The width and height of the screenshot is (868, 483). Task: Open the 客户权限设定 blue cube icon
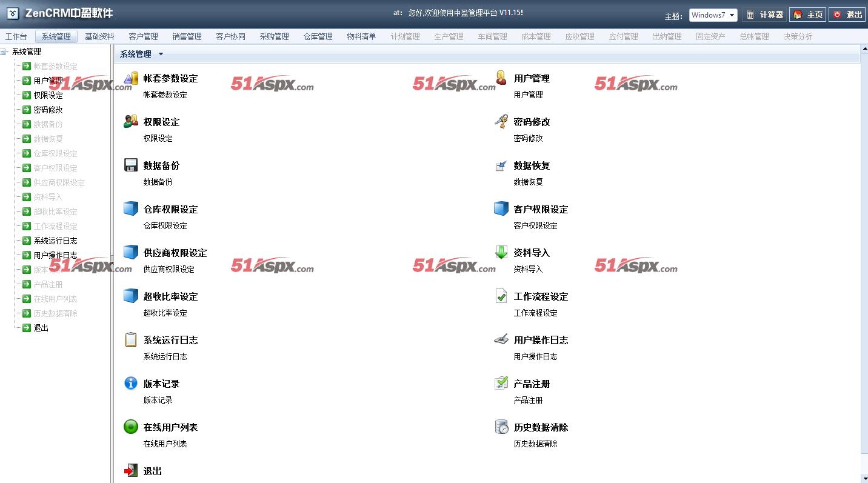[x=501, y=208]
